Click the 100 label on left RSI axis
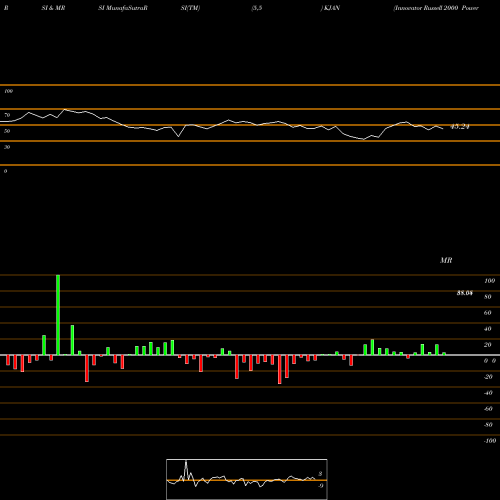Viewport: 500px width, 500px height. pos(8,91)
